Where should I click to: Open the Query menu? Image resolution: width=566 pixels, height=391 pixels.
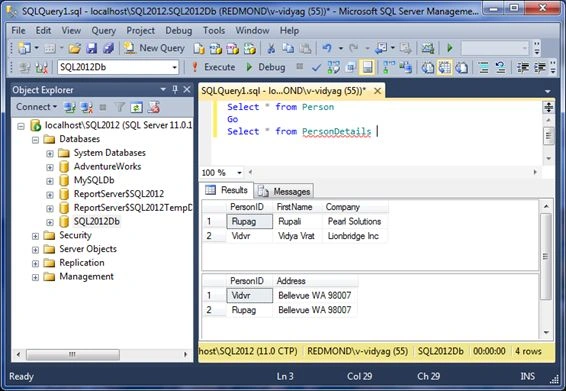[x=104, y=30]
